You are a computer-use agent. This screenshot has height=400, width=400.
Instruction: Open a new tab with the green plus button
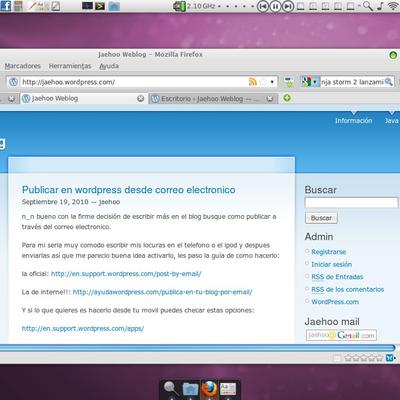tap(287, 98)
